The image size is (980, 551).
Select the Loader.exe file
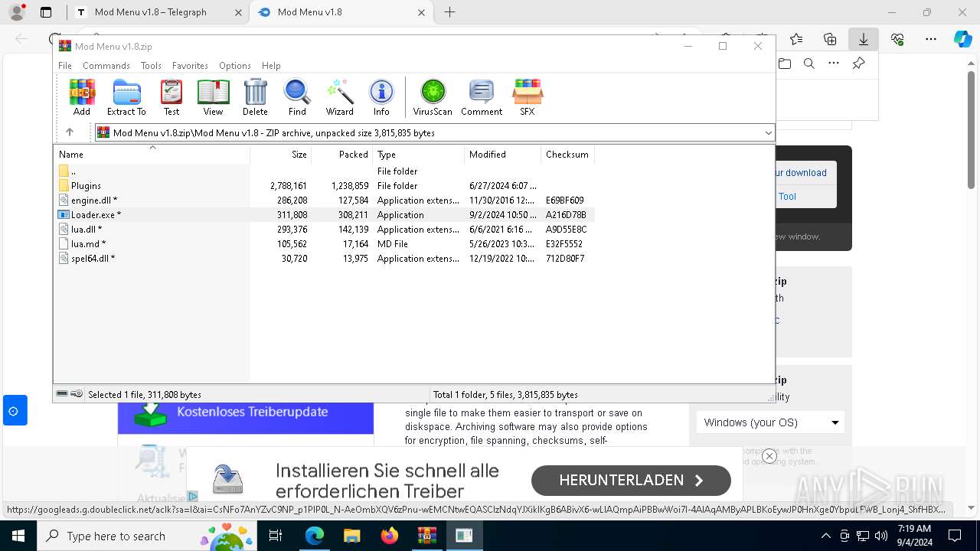(x=324, y=215)
